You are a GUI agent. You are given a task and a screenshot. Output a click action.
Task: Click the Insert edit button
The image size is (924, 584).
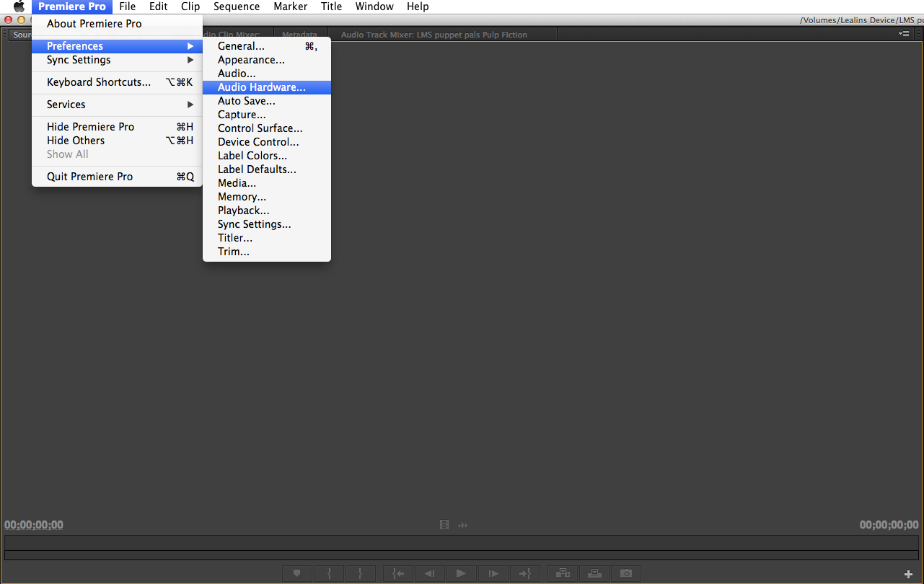(x=563, y=574)
